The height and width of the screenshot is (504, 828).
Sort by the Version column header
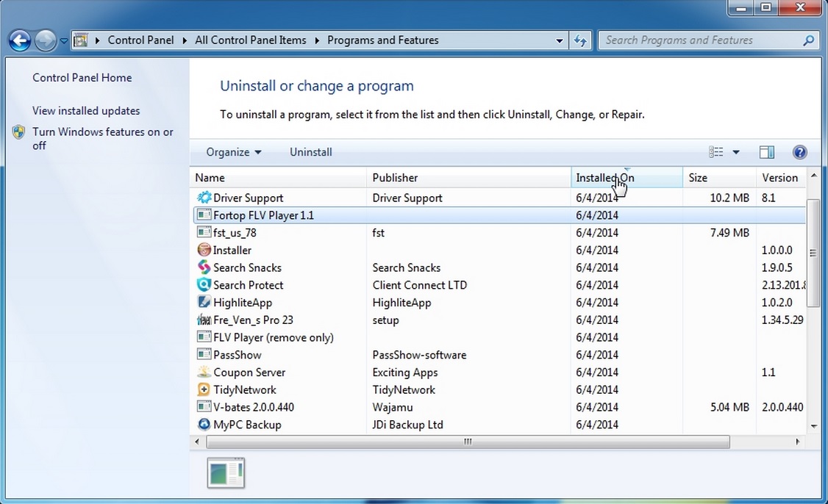tap(781, 178)
